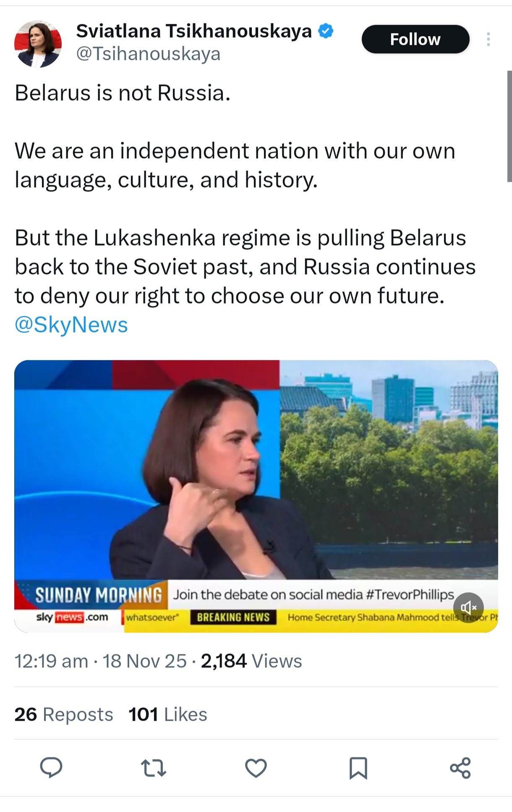
Task: Click the 12:19 am timestamp
Action: coord(51,661)
